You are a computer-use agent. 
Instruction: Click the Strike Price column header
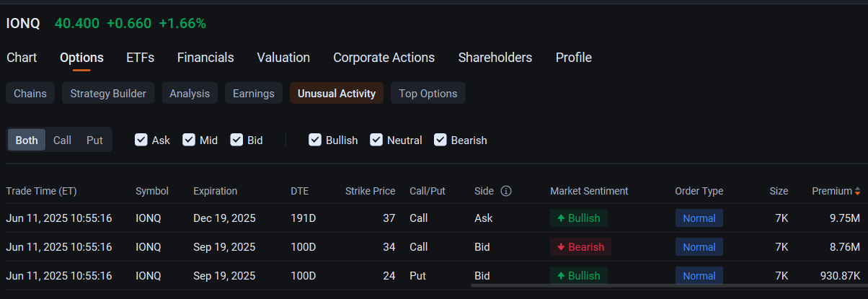(x=370, y=191)
